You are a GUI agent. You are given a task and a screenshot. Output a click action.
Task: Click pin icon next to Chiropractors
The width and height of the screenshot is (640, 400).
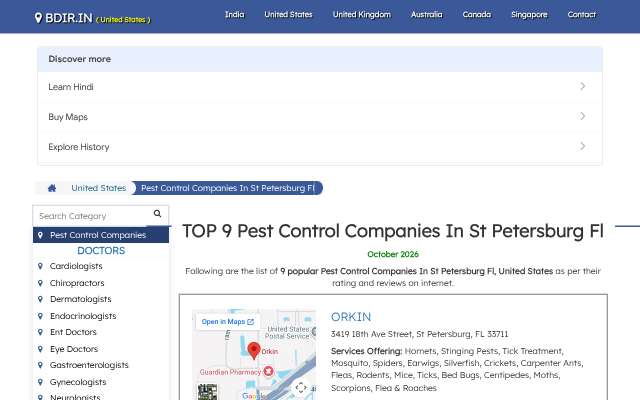[x=40, y=283]
